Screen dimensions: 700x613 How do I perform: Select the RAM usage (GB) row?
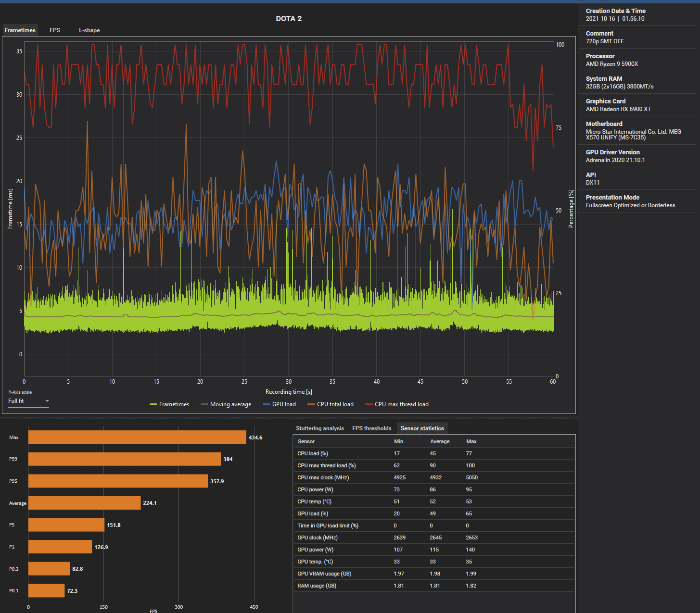pyautogui.click(x=434, y=586)
